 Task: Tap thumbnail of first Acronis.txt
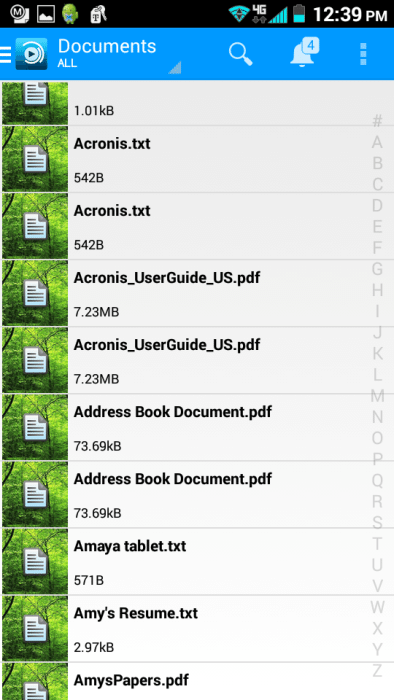35,158
